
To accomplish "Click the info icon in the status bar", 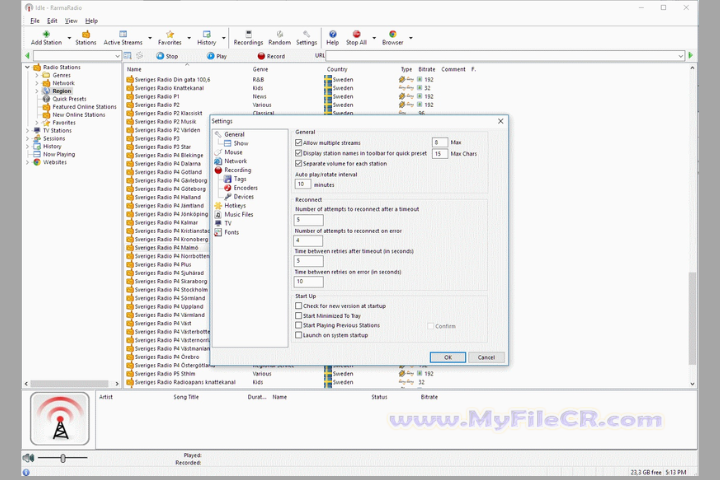I will (26, 472).
